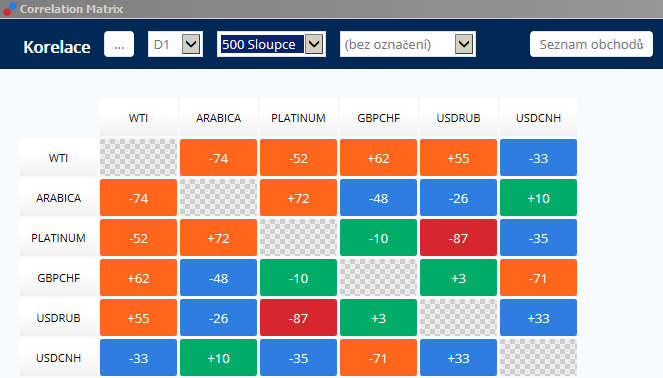This screenshot has height=378, width=663.
Task: Click green +10 cell in ARABICA row
Action: tap(538, 197)
